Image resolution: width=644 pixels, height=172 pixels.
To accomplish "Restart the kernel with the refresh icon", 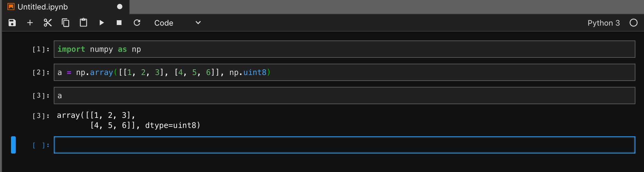I will (x=137, y=23).
